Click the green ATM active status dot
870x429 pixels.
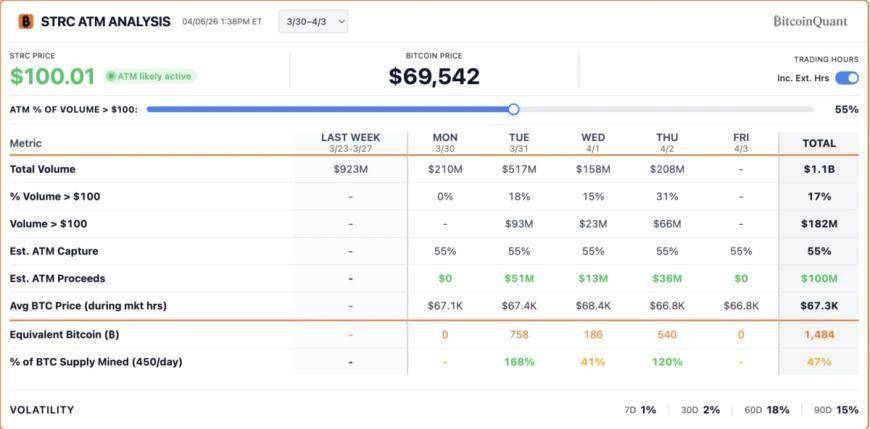pos(111,76)
